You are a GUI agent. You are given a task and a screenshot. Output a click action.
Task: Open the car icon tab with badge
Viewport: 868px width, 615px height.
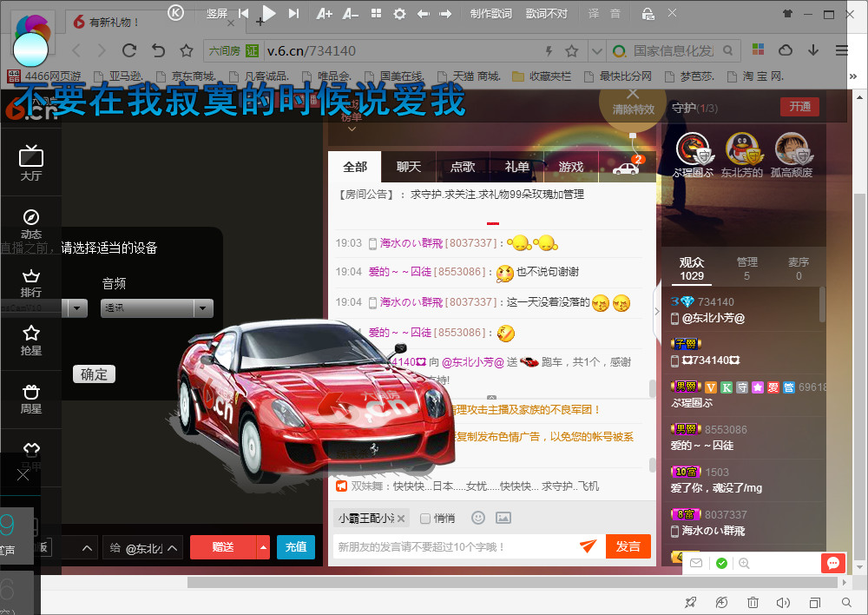tap(627, 167)
